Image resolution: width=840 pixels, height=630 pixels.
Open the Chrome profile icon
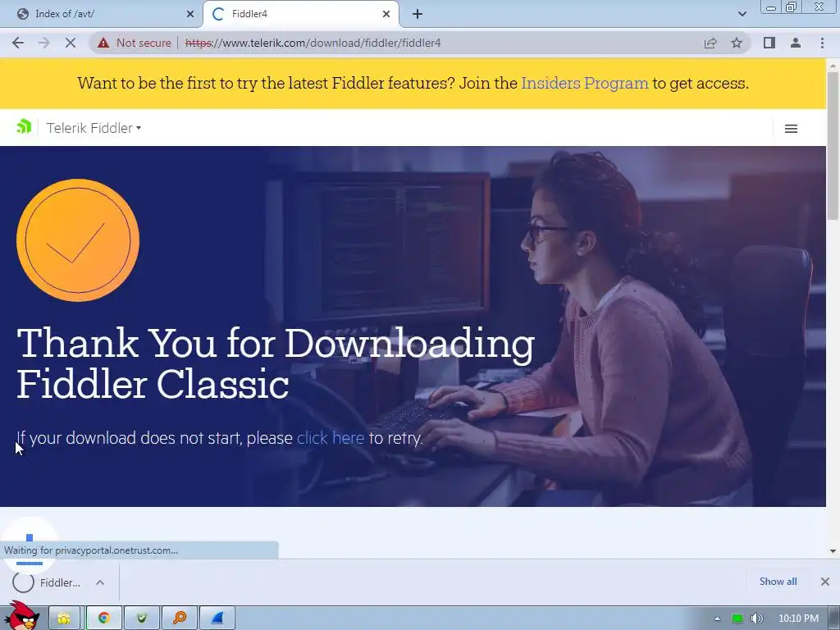tap(796, 43)
